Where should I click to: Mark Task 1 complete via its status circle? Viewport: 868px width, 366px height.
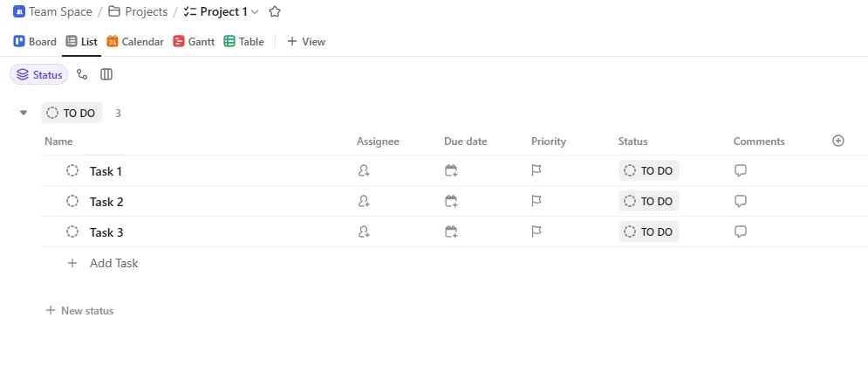72,171
